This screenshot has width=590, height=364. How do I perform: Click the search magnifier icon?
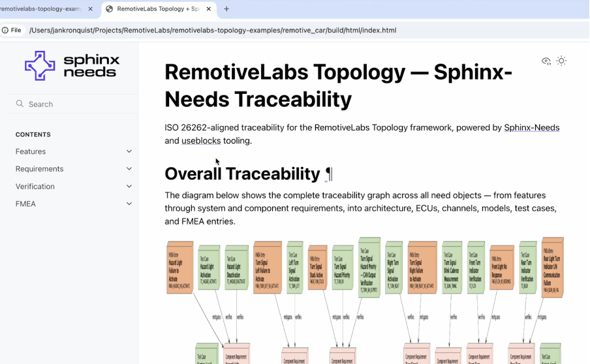20,104
